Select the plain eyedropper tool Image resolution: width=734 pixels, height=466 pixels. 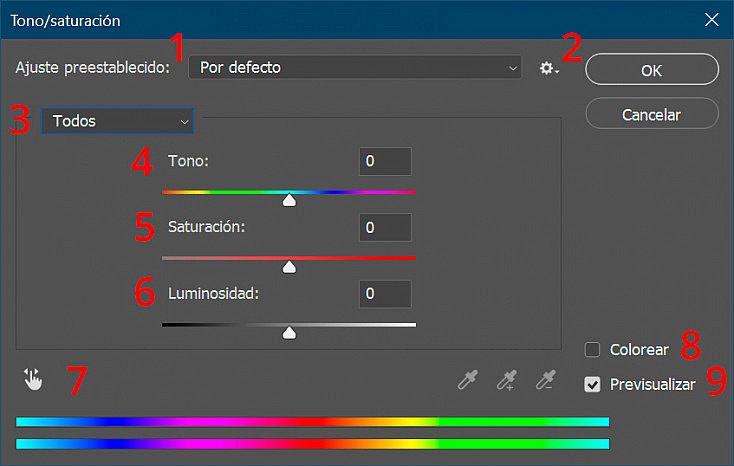468,379
